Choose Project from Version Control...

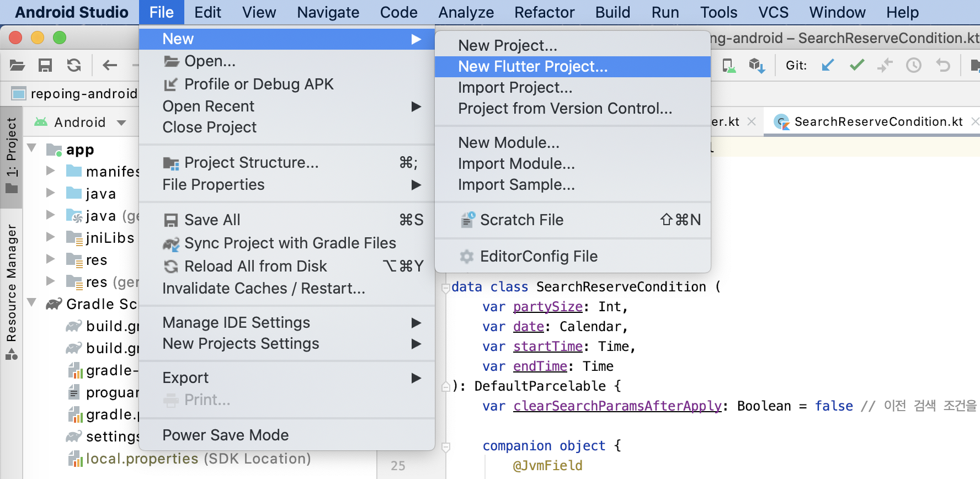[573, 109]
